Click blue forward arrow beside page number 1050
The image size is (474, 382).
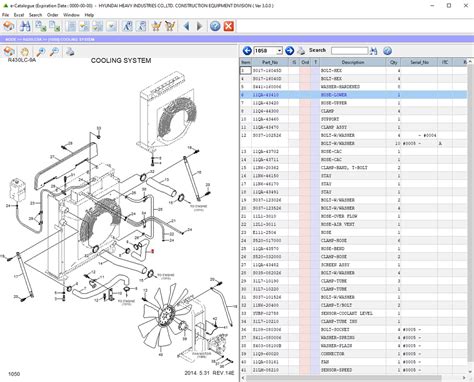tap(289, 51)
